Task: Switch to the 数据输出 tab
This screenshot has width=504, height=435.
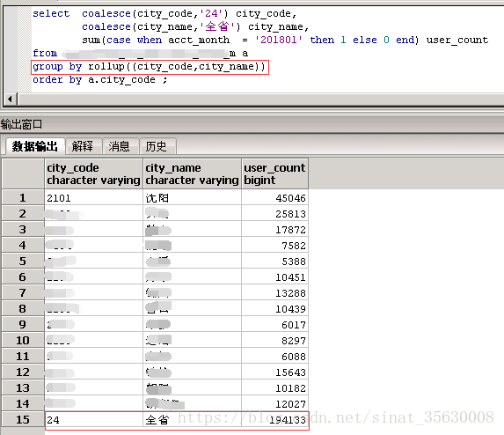Action: coord(34,146)
